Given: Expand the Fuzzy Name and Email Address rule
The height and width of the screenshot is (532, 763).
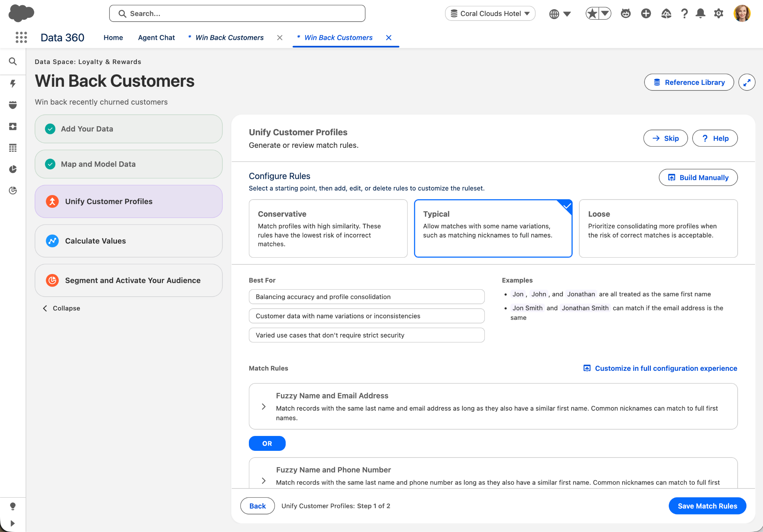Looking at the screenshot, I should [x=263, y=407].
